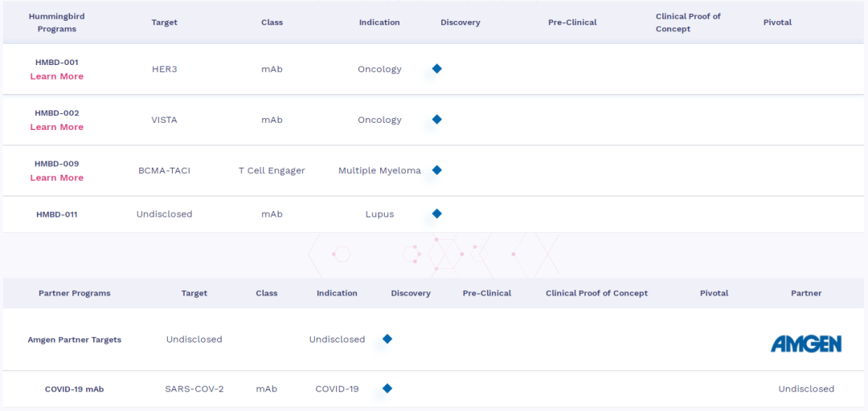Open Learn More under HMBD-001
Screen dimensions: 868x411
click(57, 76)
